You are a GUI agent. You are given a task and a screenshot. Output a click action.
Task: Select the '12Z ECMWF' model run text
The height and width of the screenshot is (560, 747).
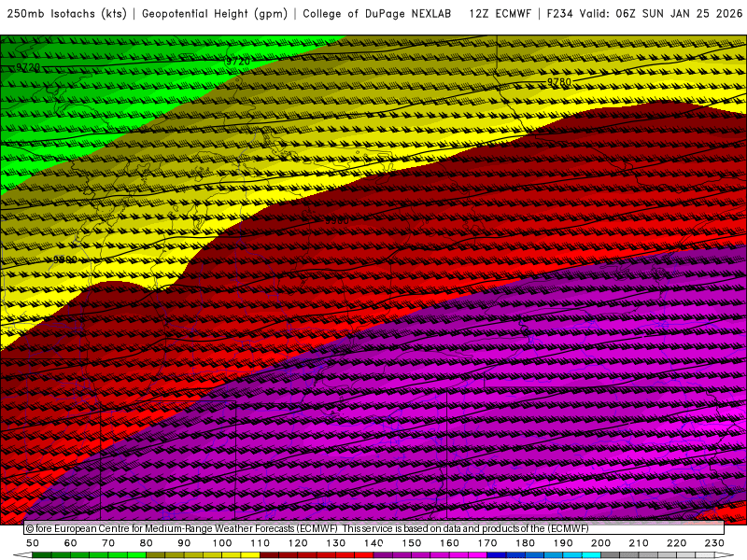click(x=500, y=14)
